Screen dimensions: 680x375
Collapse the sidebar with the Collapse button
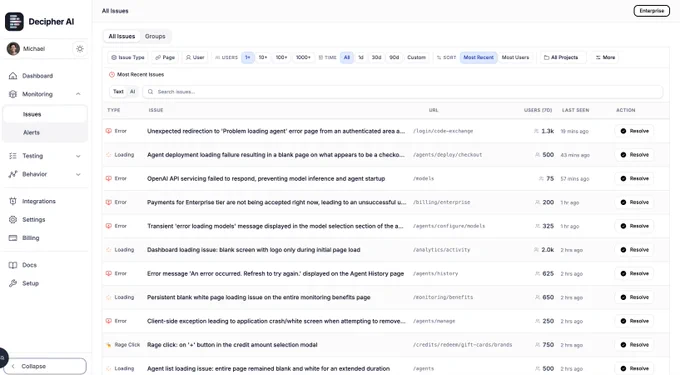coord(46,366)
